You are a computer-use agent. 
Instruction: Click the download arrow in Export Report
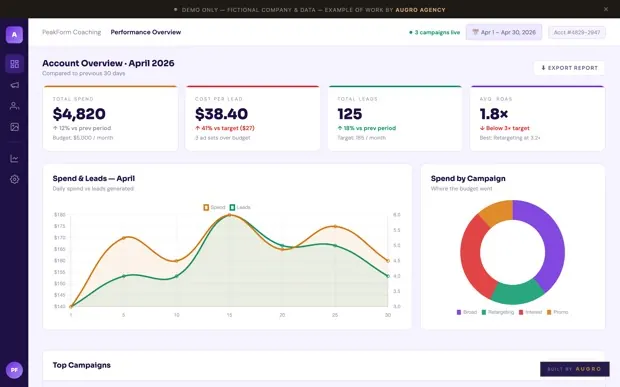point(543,68)
